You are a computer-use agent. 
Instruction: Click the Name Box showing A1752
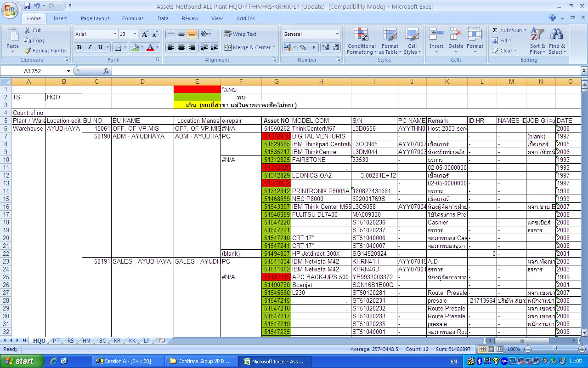coord(33,71)
